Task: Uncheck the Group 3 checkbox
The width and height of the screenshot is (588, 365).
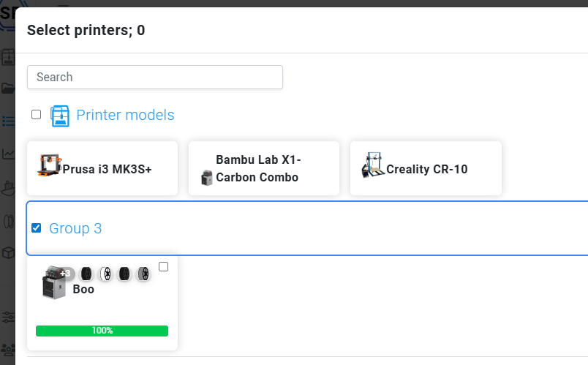Action: [36, 227]
